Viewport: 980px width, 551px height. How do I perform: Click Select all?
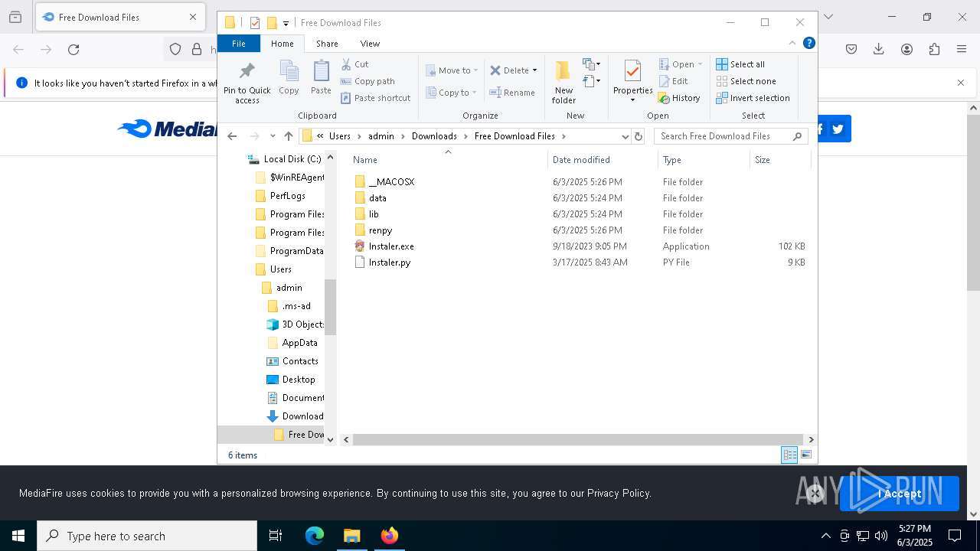click(740, 64)
